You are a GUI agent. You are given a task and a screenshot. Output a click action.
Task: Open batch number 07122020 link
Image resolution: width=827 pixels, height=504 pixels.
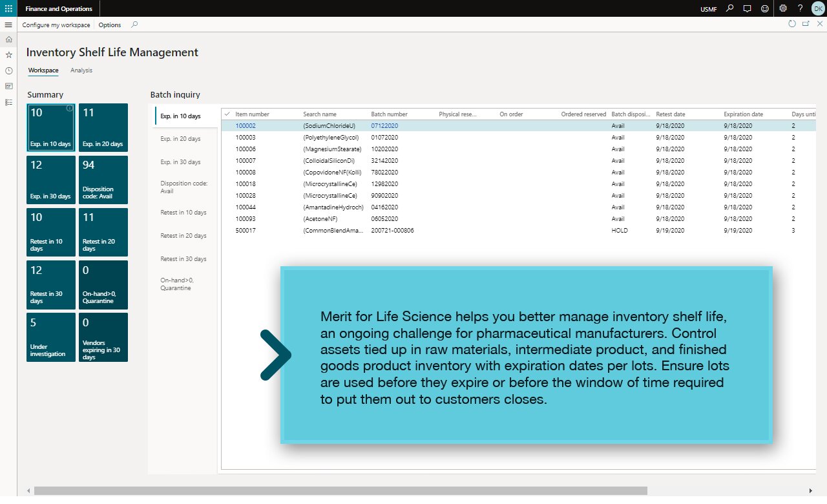pyautogui.click(x=384, y=126)
